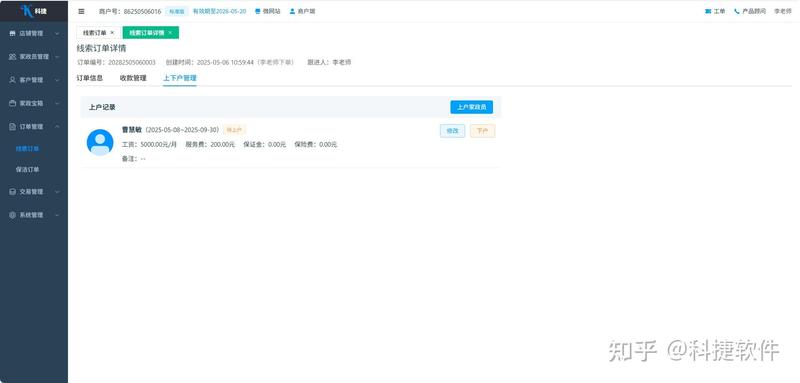The width and height of the screenshot is (800, 383).
Task: Click 曹慧敏's blue avatar image
Action: (100, 142)
